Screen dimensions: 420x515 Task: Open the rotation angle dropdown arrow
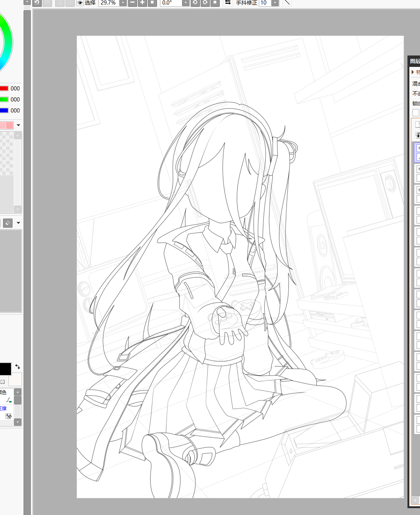(x=185, y=3)
